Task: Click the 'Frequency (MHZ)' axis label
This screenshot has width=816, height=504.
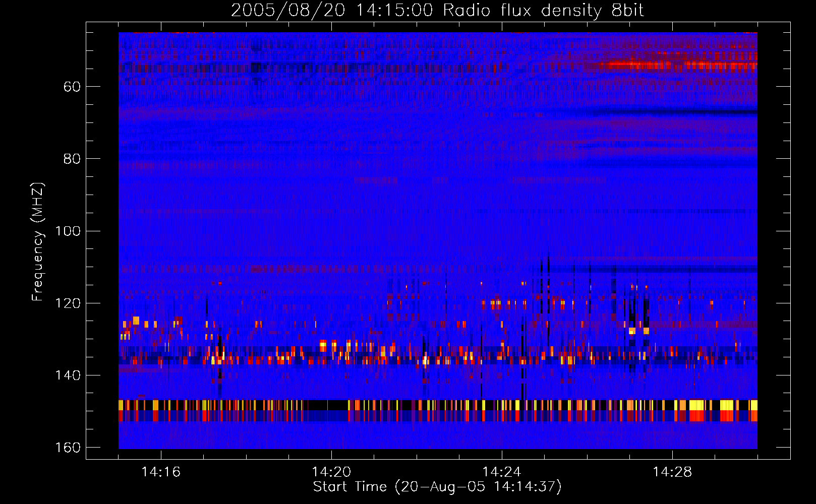Action: pos(38,242)
